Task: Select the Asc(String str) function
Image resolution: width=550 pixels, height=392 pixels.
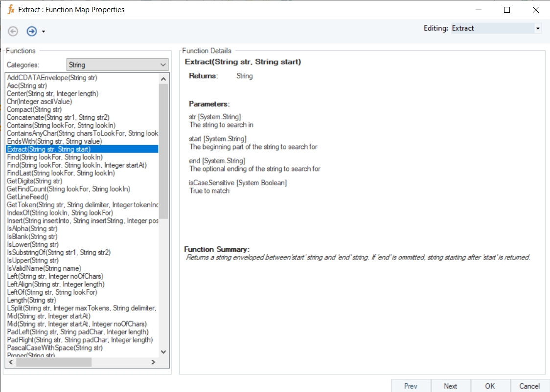Action: [x=27, y=86]
